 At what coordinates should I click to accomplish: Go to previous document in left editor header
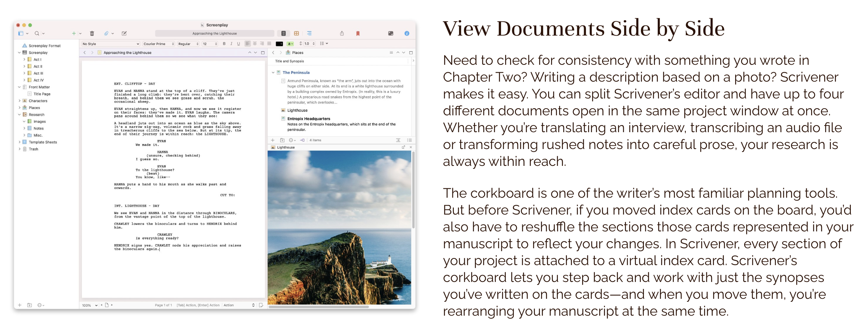point(250,53)
